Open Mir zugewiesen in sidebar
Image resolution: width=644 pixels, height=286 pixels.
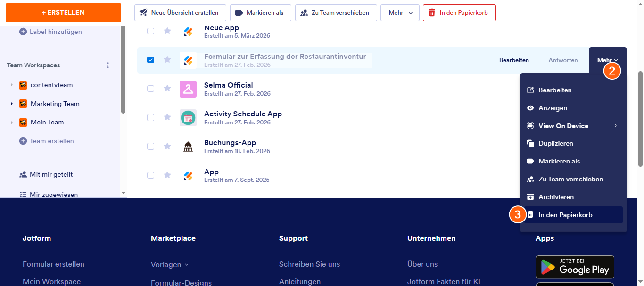click(49, 194)
